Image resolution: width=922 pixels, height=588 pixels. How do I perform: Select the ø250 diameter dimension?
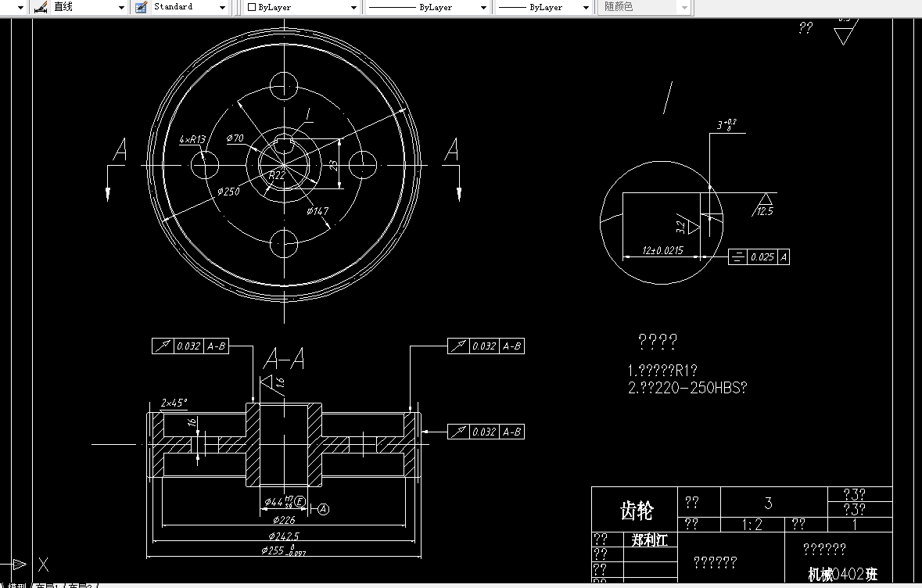coord(228,191)
